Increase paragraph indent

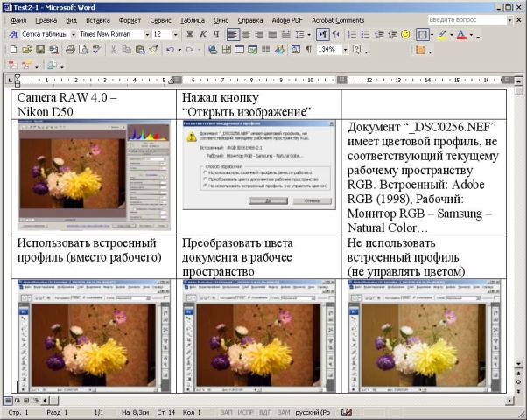click(392, 35)
